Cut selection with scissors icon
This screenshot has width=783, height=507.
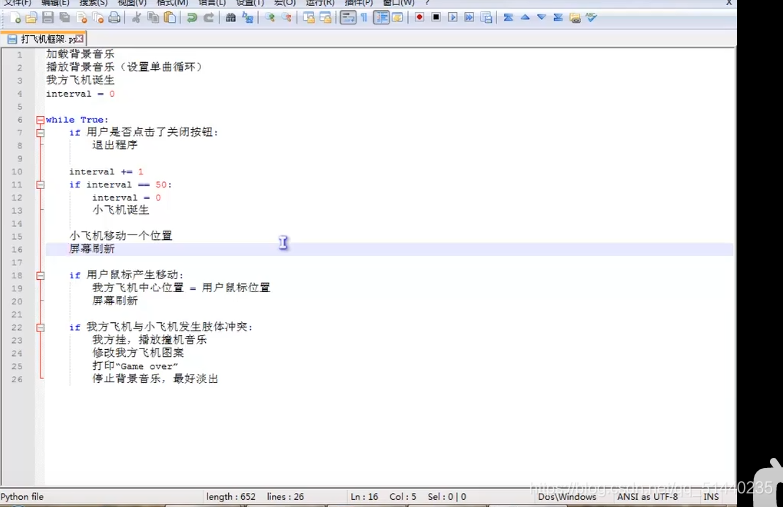(136, 18)
